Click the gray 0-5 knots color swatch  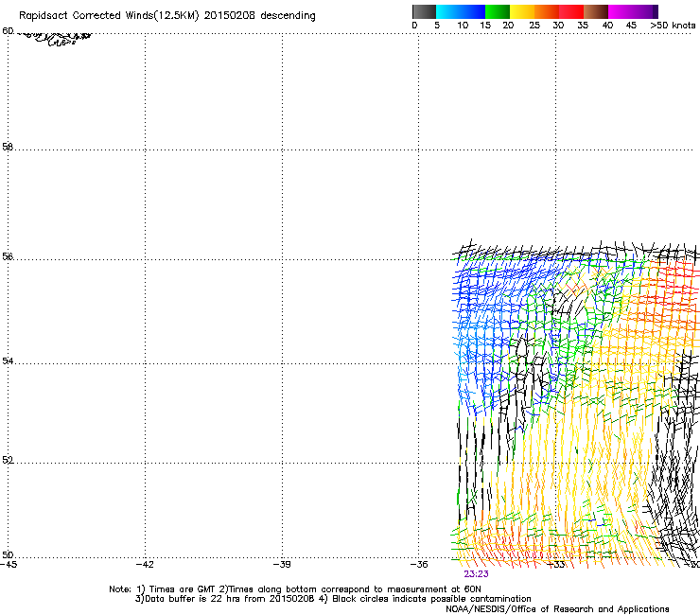(424, 11)
